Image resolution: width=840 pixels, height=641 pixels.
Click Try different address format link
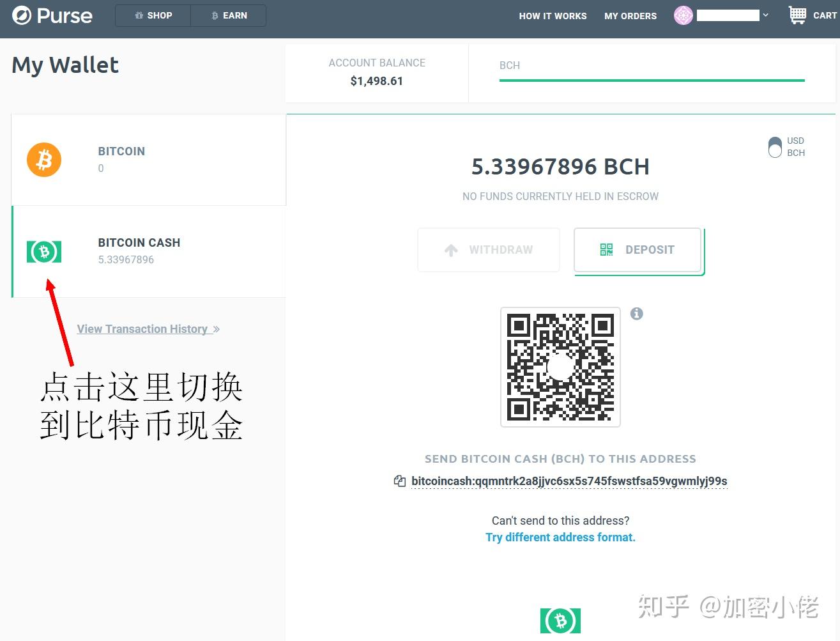[560, 537]
